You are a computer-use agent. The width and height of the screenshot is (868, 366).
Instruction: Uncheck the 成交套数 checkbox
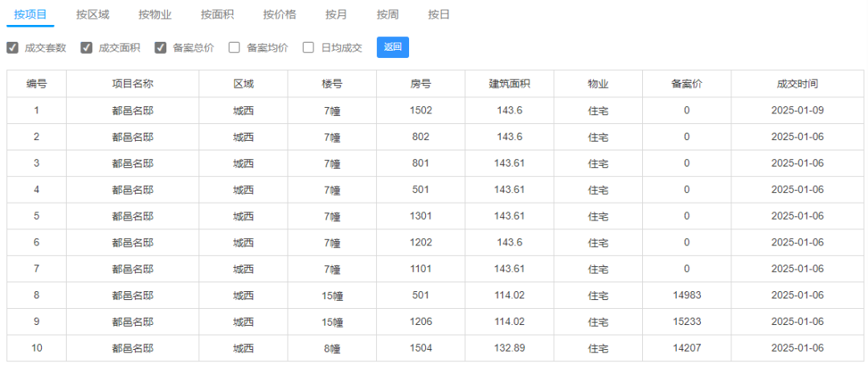pos(12,47)
